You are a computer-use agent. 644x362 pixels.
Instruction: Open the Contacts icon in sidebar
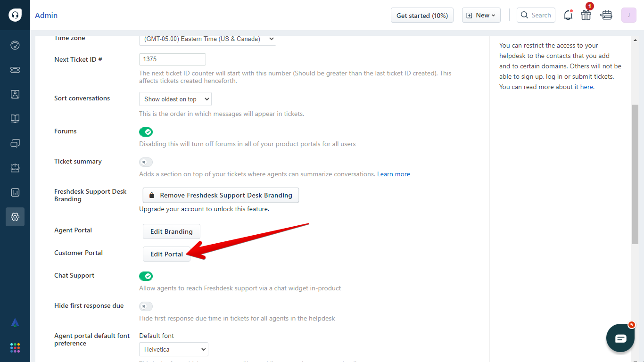click(15, 94)
